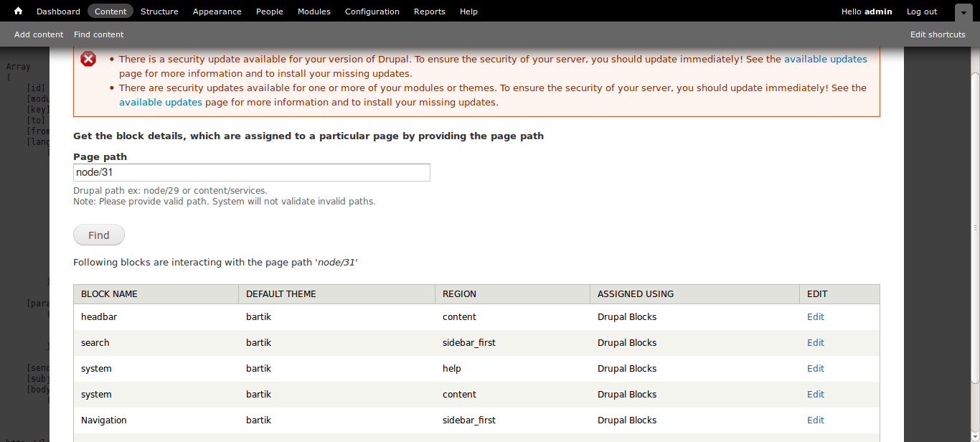Click the red error icon in the messages box
Screen dimensions: 980x442
88,59
